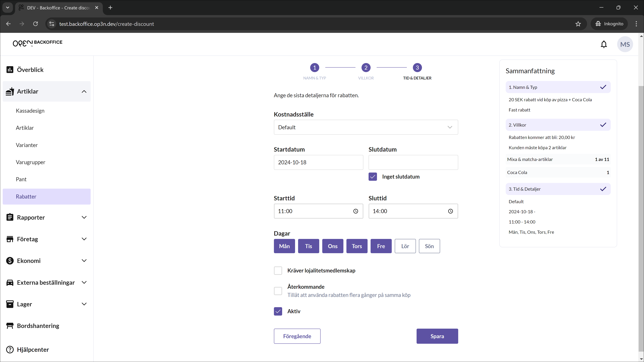
Task: Open the Sluttid clock picker icon
Action: 450,211
